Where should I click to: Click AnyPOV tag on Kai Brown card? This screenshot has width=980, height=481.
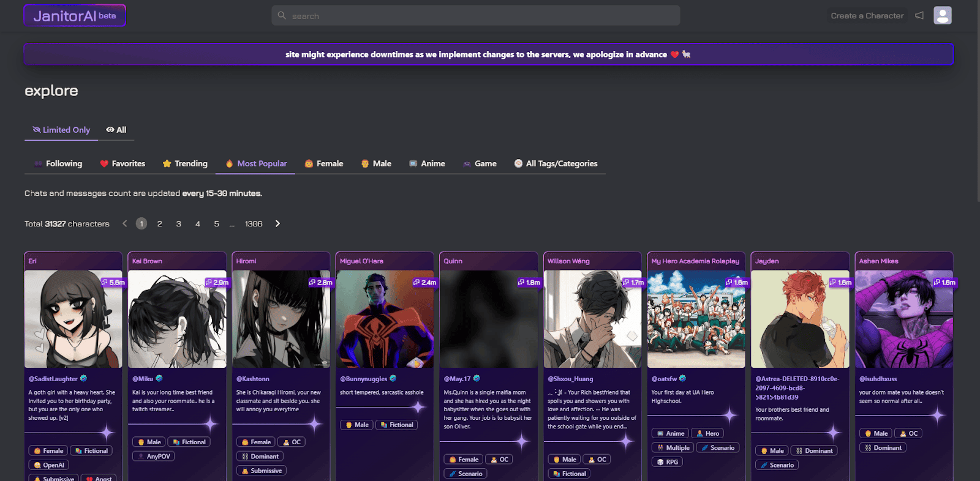[154, 456]
